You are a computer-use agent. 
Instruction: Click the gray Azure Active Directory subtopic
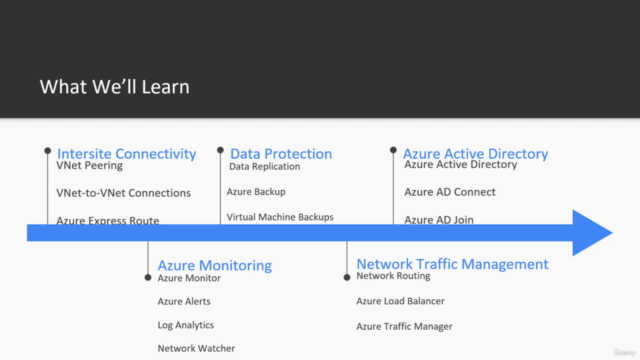(461, 165)
